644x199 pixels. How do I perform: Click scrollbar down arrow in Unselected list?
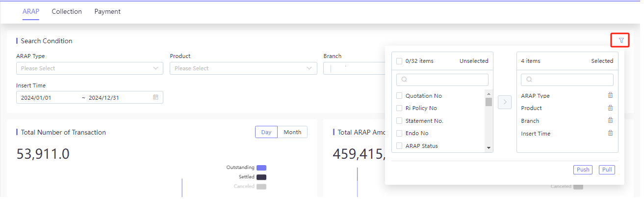(489, 147)
